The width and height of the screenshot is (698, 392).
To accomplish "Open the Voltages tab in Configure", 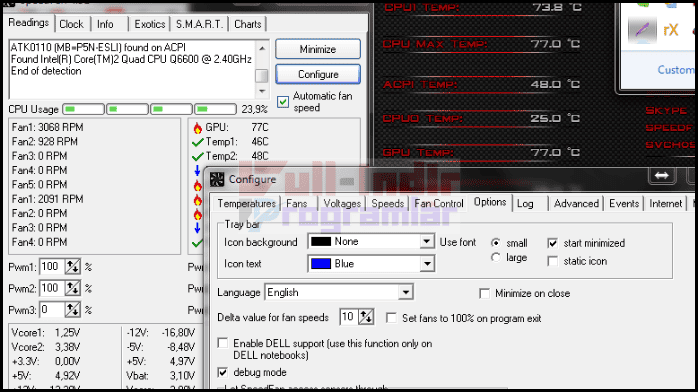I will coord(342,204).
